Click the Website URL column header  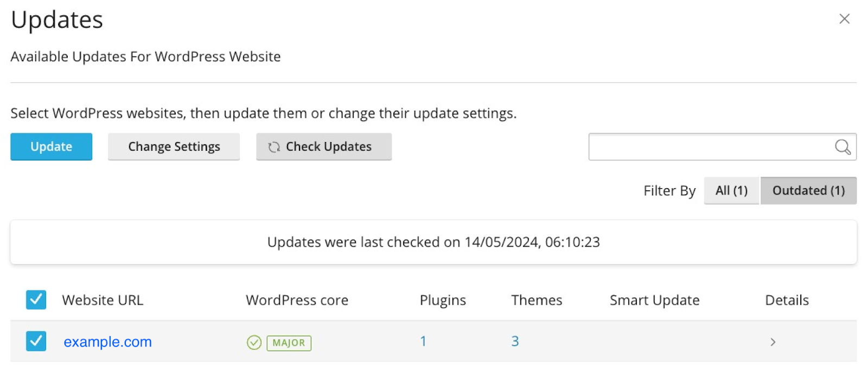pos(103,300)
